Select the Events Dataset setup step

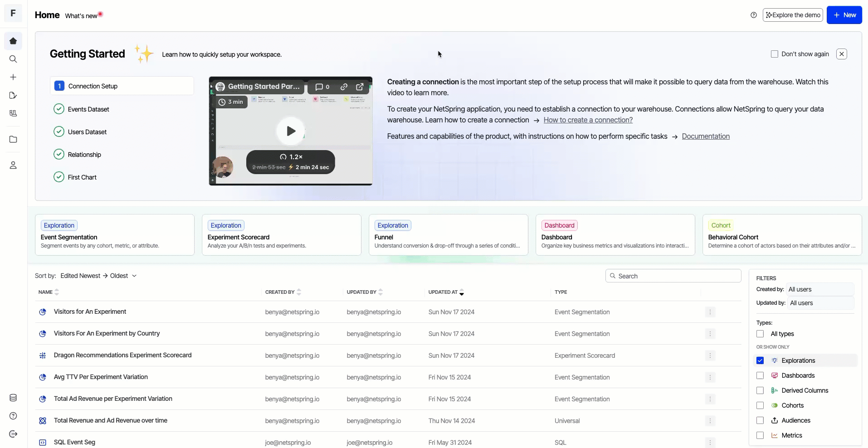tap(88, 109)
